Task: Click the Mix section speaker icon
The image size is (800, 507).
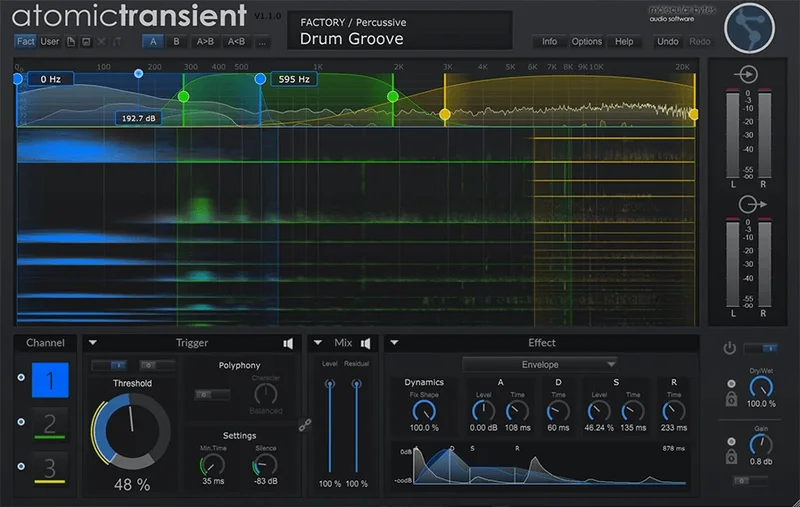Action: pos(366,343)
